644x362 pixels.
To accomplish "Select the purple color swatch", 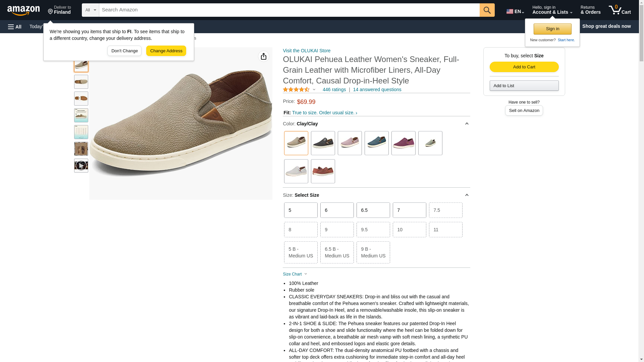I will point(403,143).
